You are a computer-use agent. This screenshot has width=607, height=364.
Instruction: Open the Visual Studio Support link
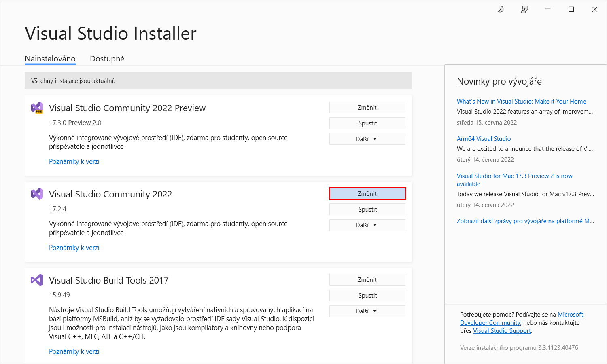[x=502, y=330]
